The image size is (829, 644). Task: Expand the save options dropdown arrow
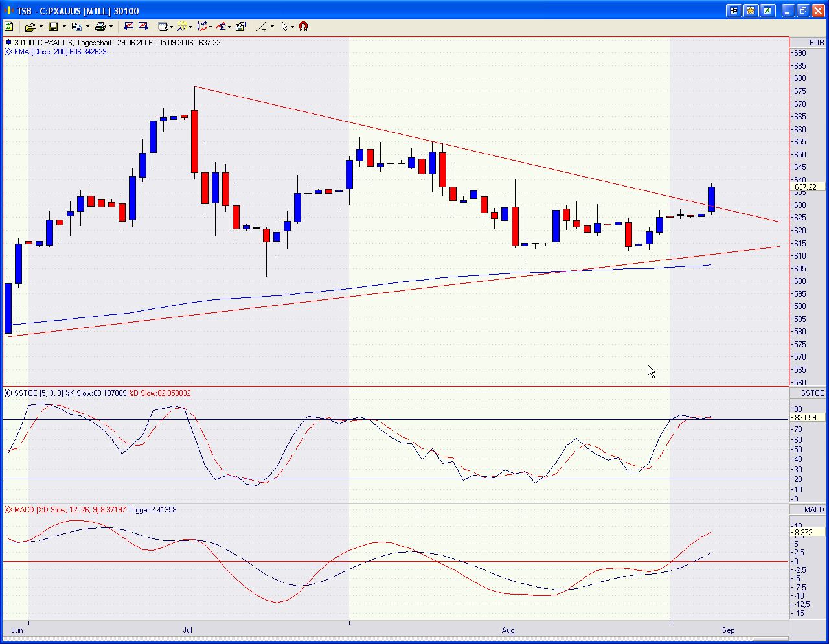tap(64, 27)
